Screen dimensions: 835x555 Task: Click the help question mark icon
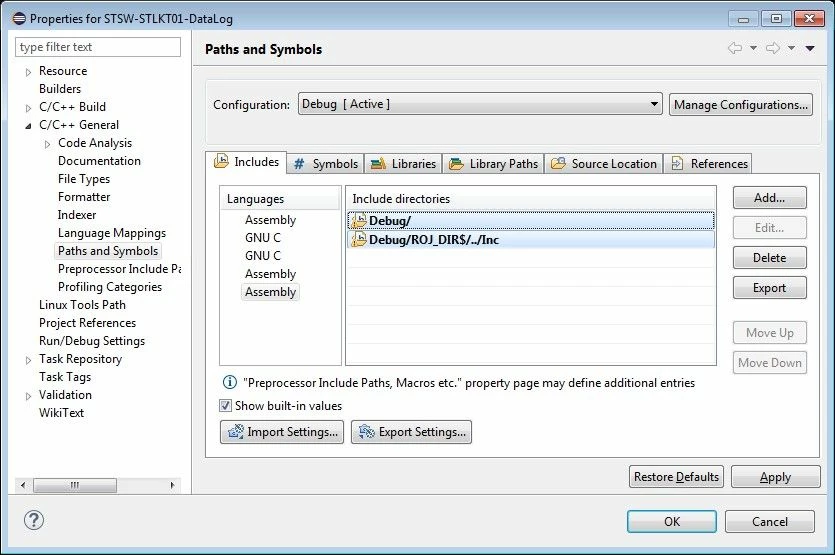pos(34,520)
